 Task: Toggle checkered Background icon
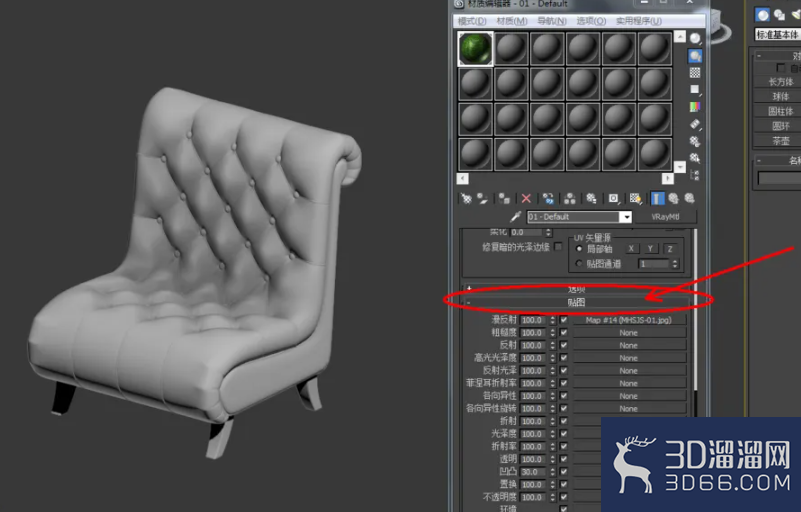[695, 73]
